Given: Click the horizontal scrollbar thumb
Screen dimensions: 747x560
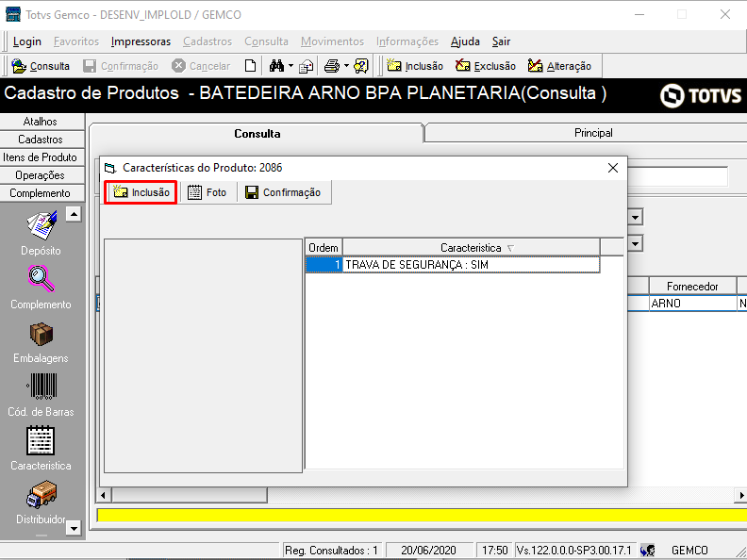Looking at the screenshot, I should (x=190, y=495).
